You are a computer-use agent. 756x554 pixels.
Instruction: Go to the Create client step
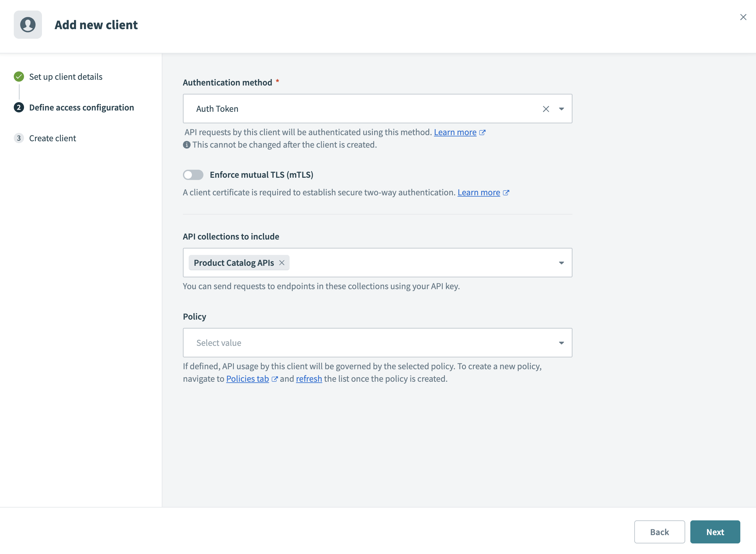tap(53, 138)
